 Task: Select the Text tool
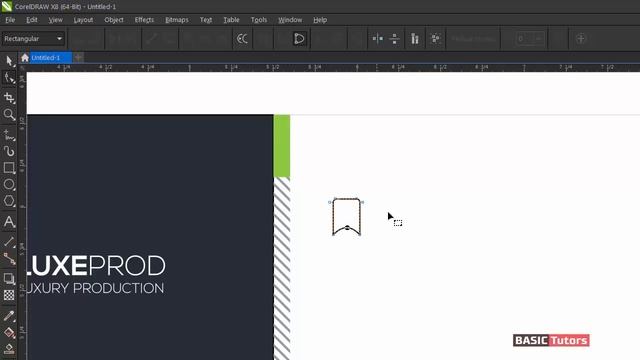[9, 222]
